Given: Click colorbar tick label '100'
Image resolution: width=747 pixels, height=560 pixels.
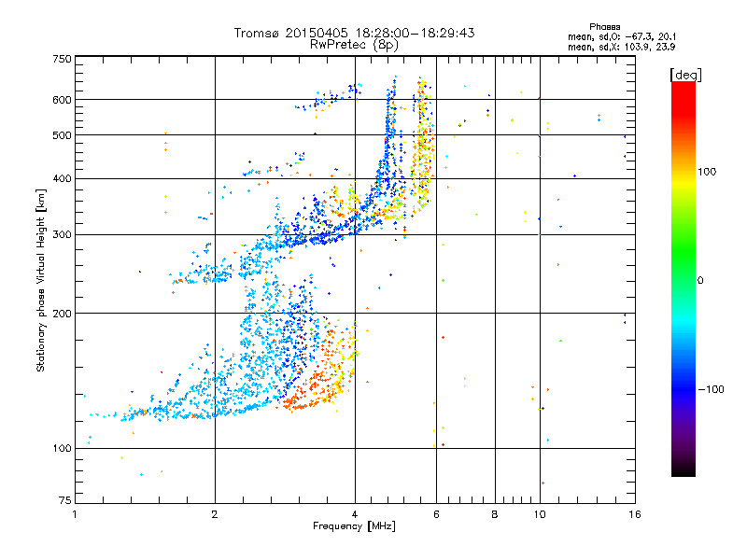Looking at the screenshot, I should coord(707,172).
